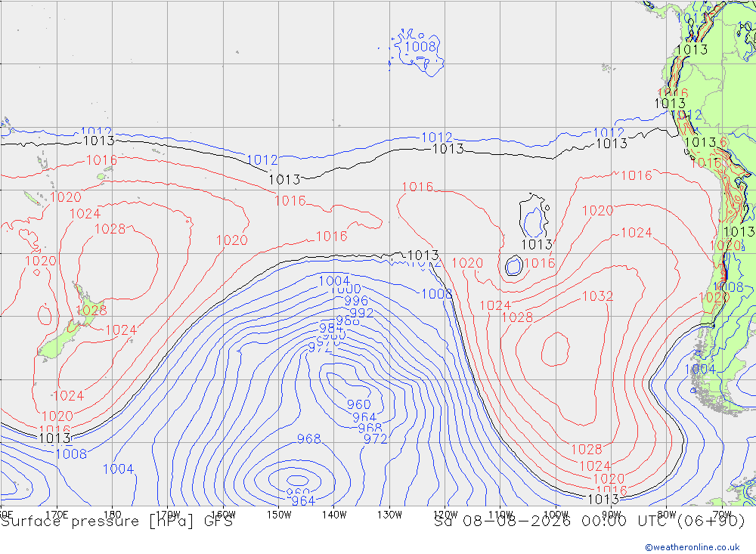Click the weatheronline.co.uk copyright link
The width and height of the screenshot is (756, 554).
coord(692,547)
